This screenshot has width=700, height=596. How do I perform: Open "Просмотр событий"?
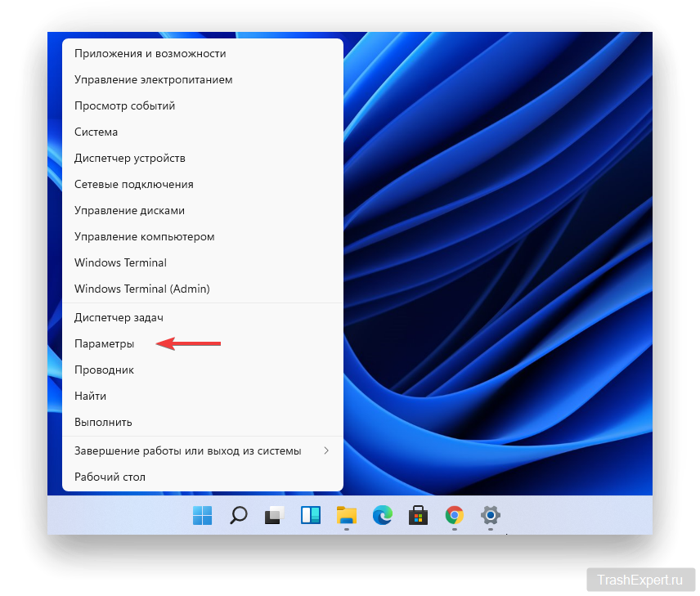203,105
